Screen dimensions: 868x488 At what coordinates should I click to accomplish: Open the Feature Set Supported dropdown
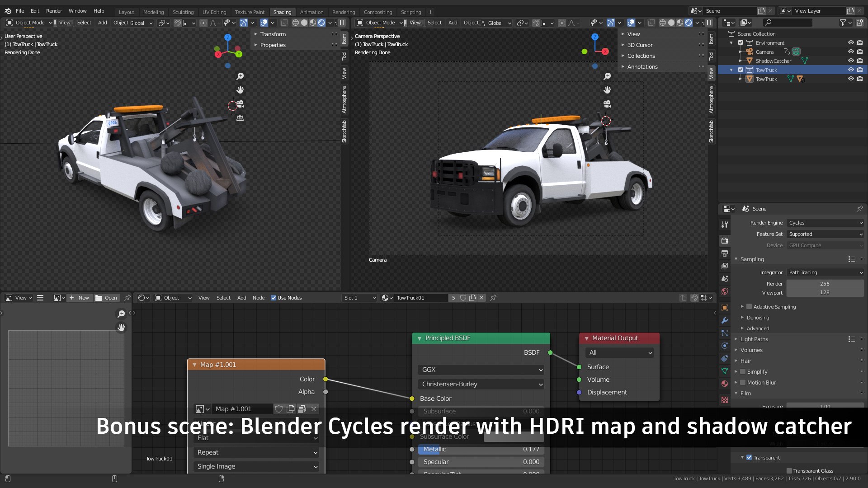pyautogui.click(x=825, y=234)
